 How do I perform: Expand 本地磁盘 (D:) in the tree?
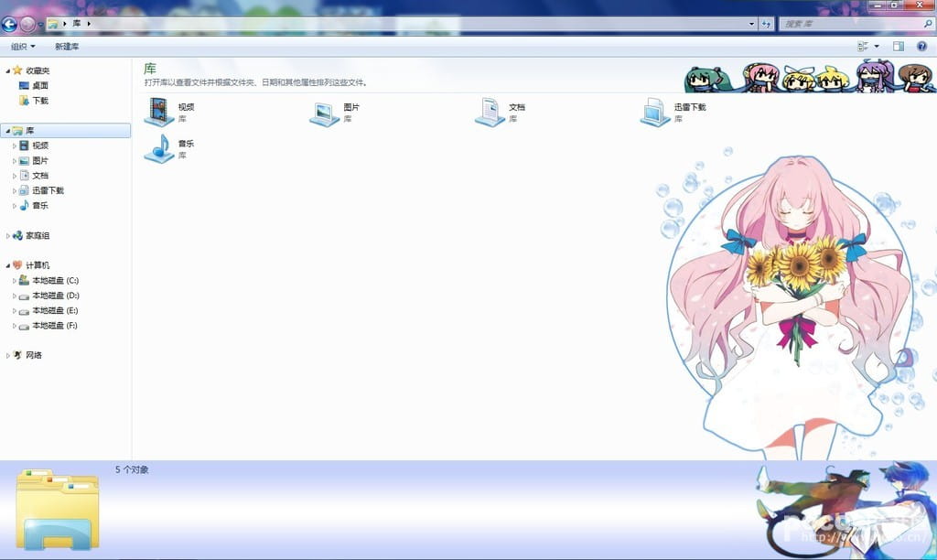coord(15,296)
